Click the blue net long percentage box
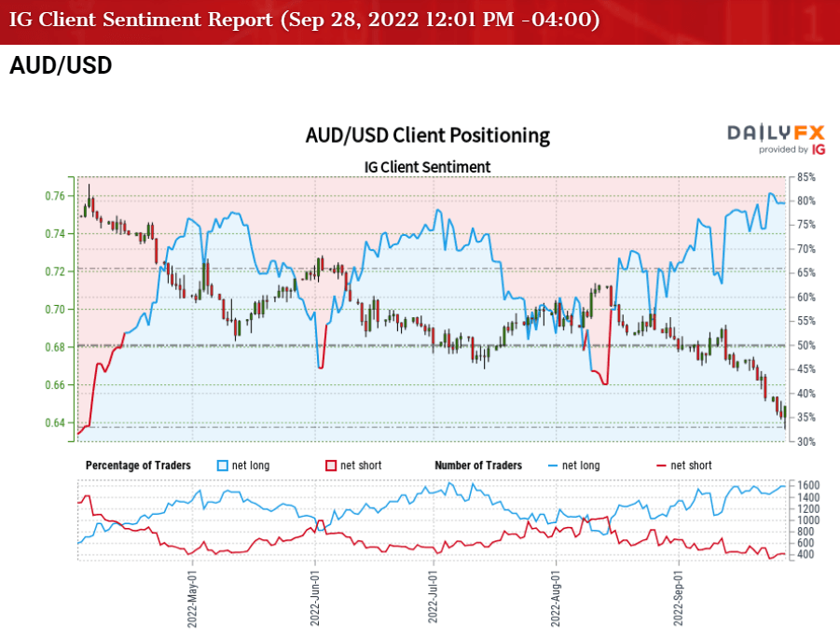 point(222,465)
